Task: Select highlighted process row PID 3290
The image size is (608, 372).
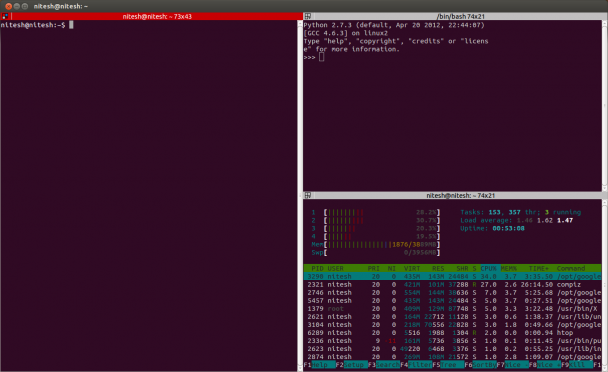Action: [x=452, y=277]
